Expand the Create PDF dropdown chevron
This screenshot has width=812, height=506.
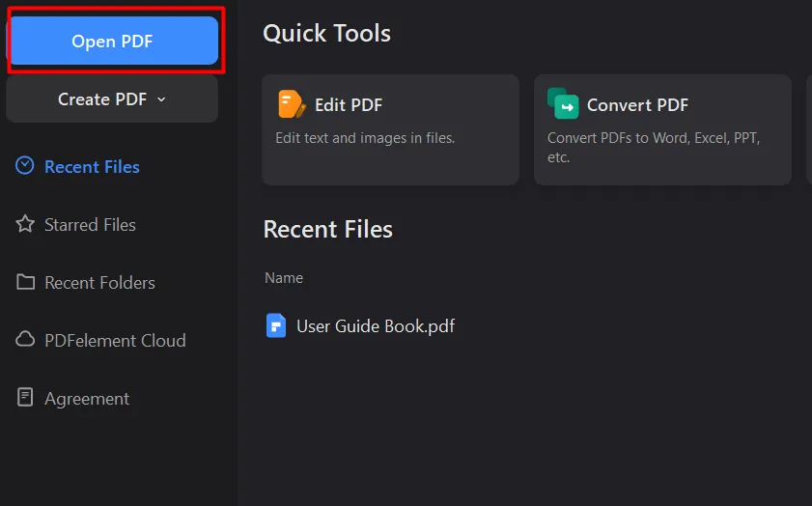point(161,99)
